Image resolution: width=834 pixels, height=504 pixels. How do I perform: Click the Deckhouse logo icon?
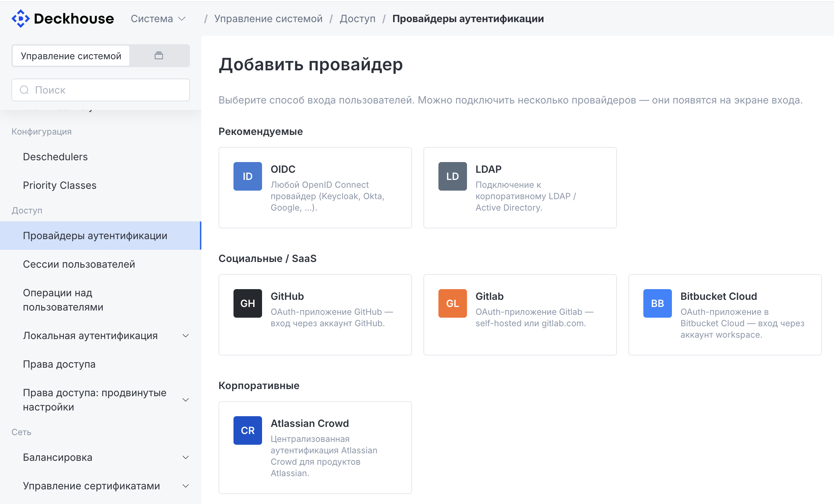(20, 19)
